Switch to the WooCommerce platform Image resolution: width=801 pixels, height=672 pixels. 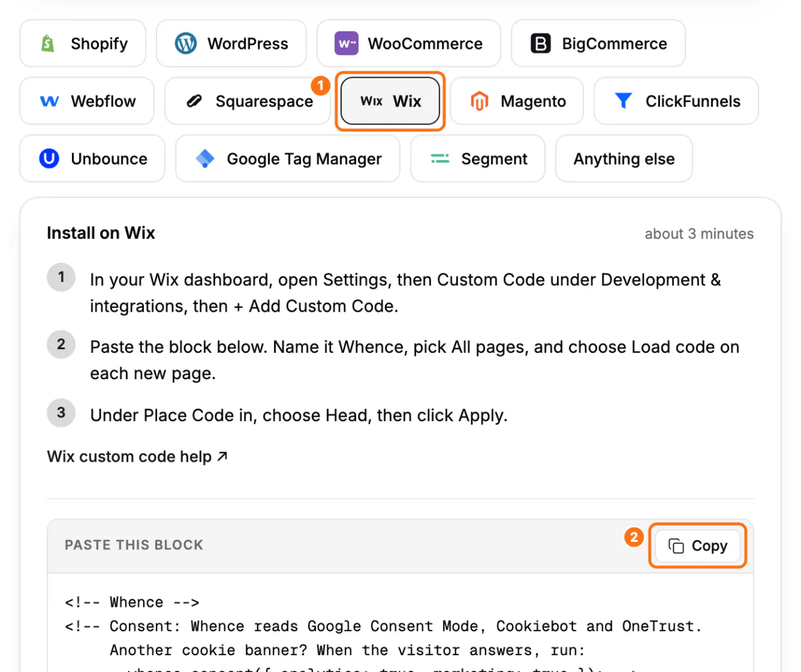(x=409, y=43)
